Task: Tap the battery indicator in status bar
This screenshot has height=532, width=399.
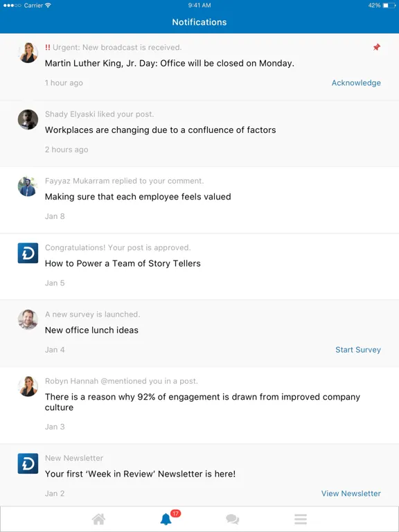Action: [389, 6]
